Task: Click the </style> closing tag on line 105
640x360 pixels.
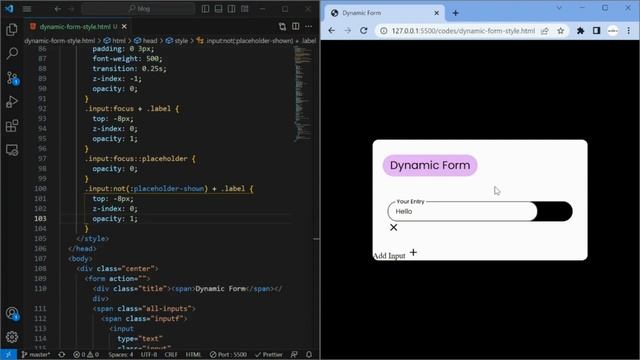Action: click(93, 239)
